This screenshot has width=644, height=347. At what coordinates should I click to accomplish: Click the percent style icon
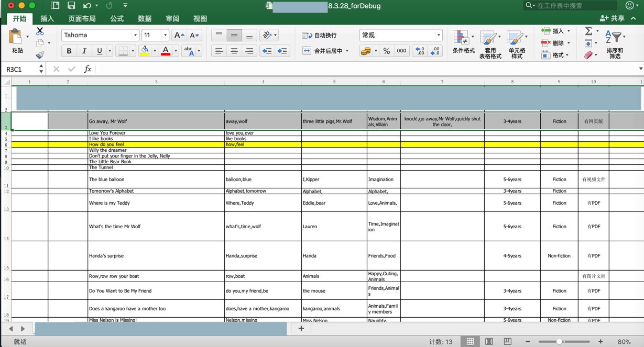click(x=386, y=51)
